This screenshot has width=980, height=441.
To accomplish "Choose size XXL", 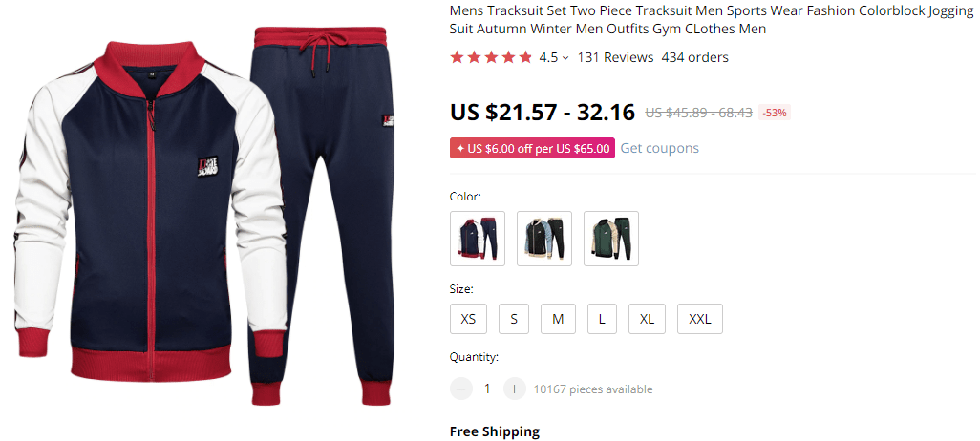I will [700, 319].
